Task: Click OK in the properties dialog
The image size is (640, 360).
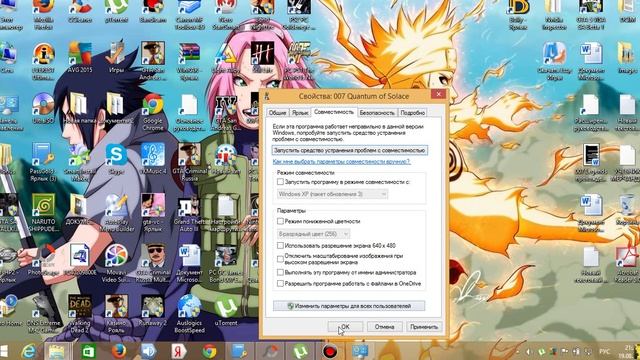Action: (345, 327)
